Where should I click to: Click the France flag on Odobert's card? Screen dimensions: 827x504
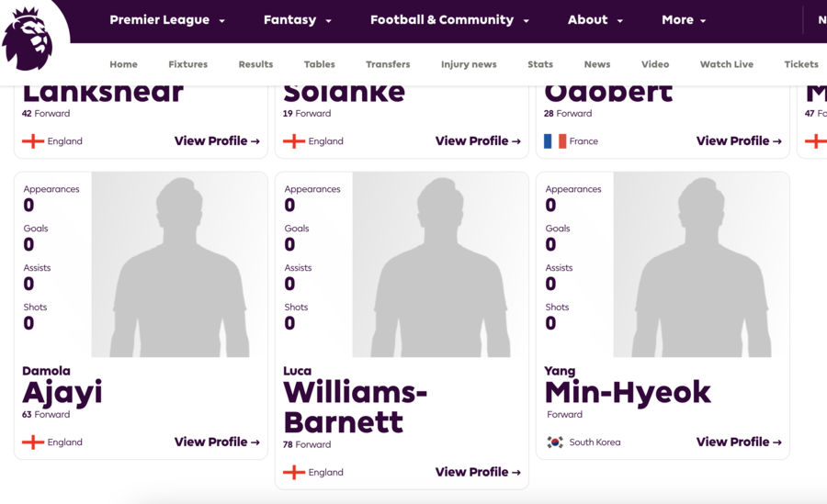pyautogui.click(x=555, y=141)
